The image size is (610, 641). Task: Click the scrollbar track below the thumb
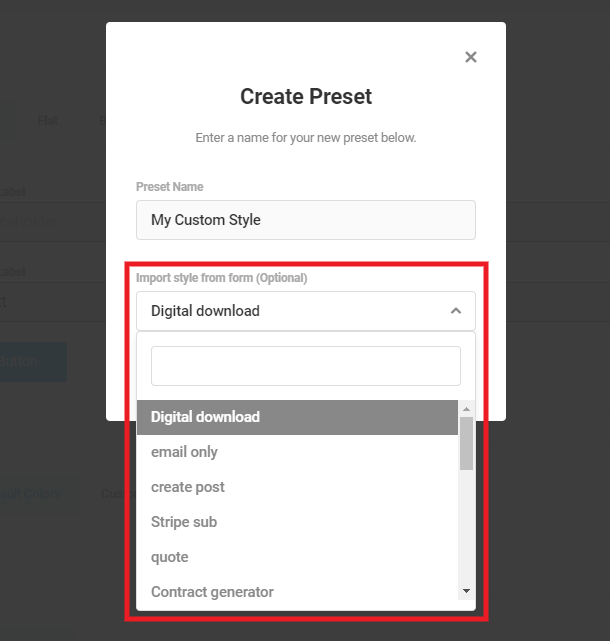tap(466, 527)
